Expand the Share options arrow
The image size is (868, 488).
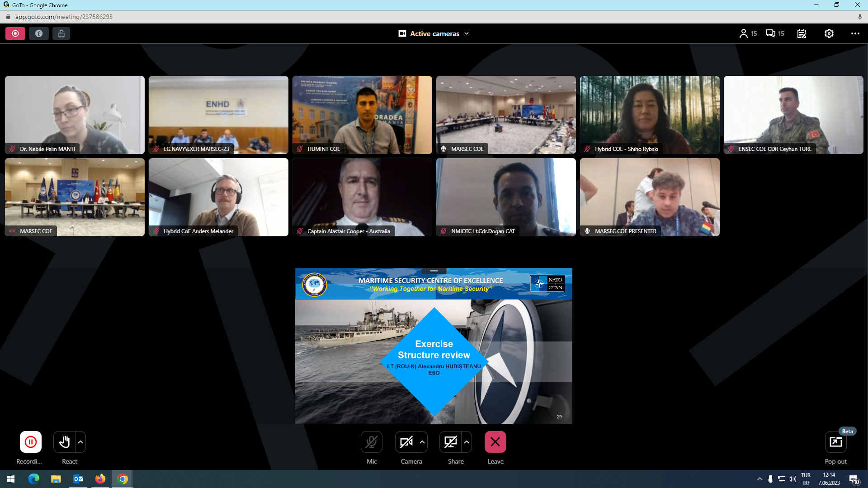[467, 442]
